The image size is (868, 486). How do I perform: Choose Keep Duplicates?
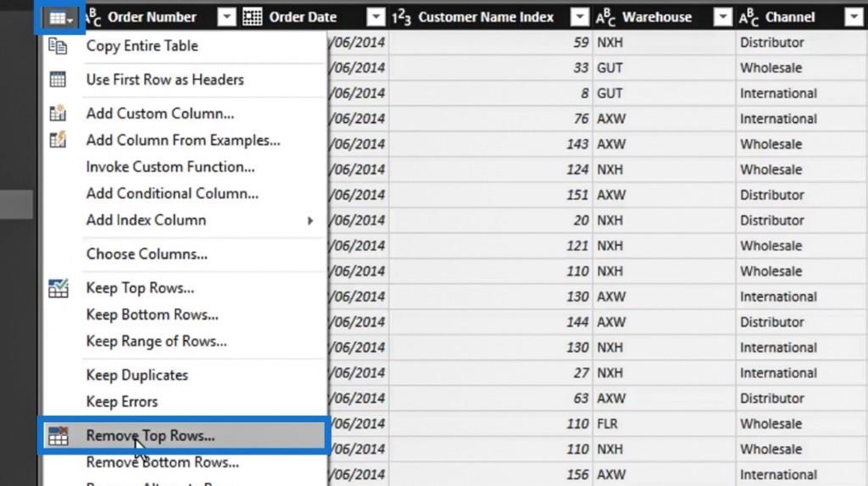(137, 375)
